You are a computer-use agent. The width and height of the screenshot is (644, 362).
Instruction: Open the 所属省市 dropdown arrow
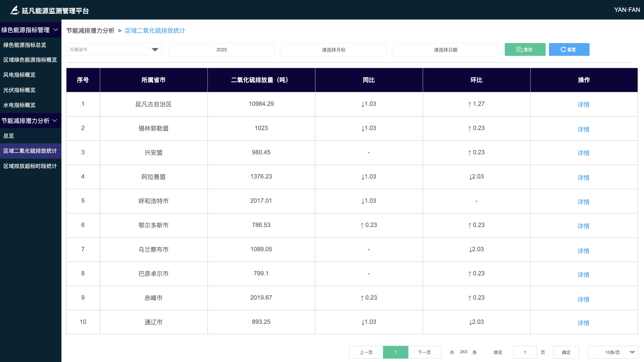(x=155, y=50)
